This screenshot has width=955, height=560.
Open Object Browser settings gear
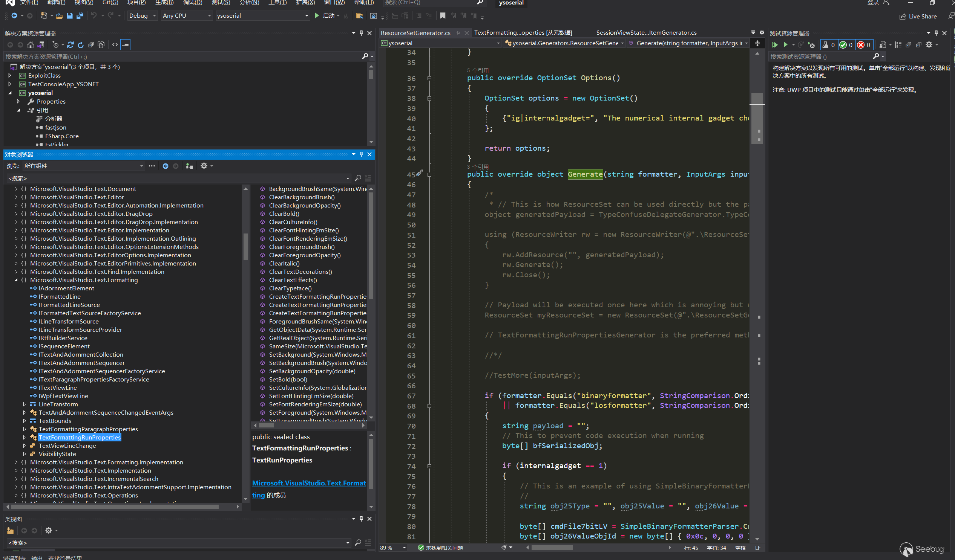click(204, 166)
